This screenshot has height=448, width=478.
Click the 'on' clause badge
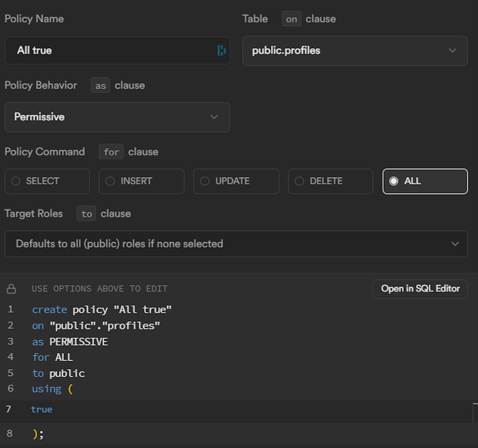291,19
